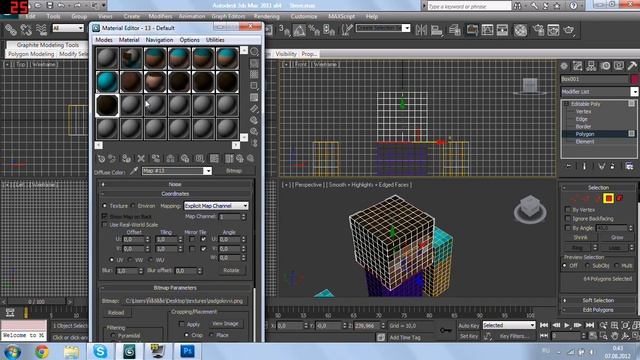This screenshot has height=360, width=640.
Task: Open Modes menu in Material Editor
Action: [104, 40]
